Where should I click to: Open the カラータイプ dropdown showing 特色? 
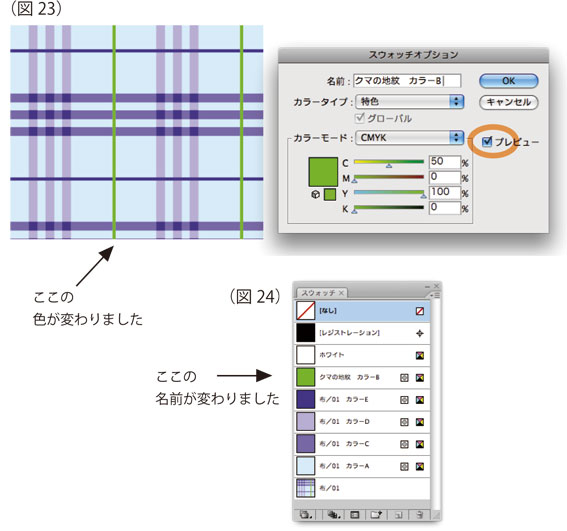coord(409,102)
